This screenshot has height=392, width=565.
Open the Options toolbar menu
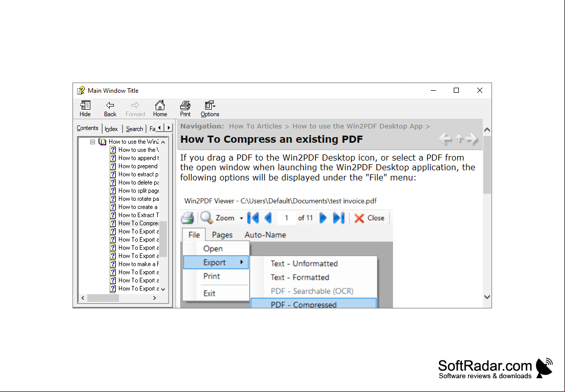[210, 109]
